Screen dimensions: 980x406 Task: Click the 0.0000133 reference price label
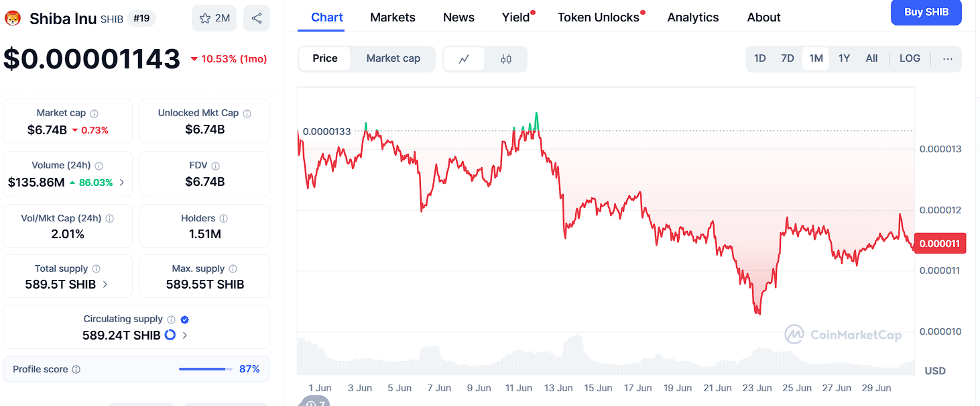[x=326, y=132]
